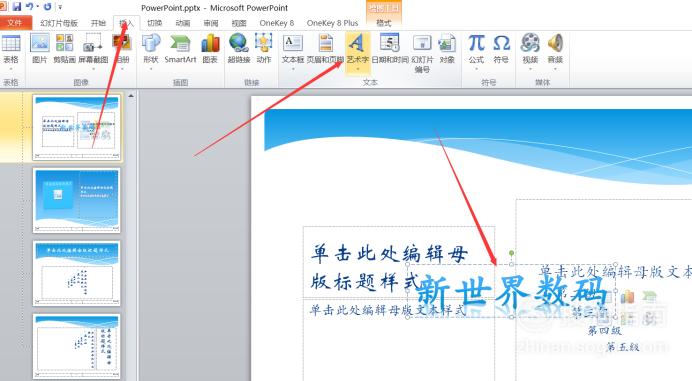
Task: Switch to the 开始 tab
Action: [x=98, y=23]
